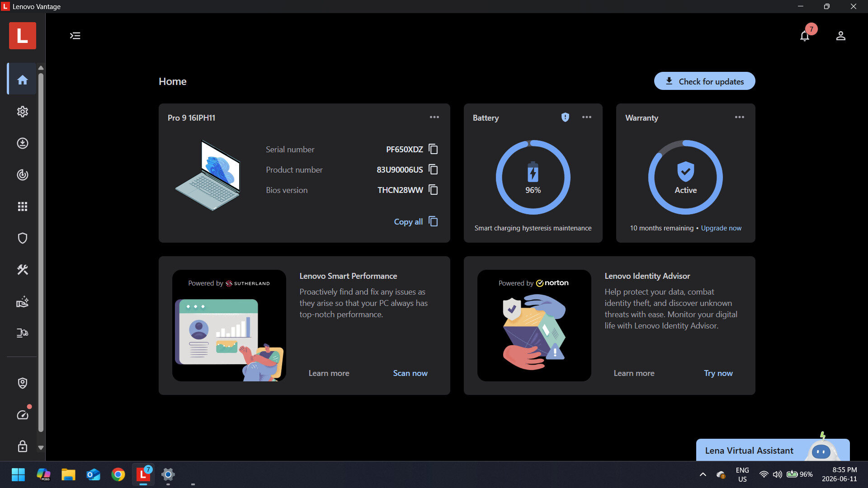Open the Home sidebar icon
The width and height of the screenshot is (868, 488).
pyautogui.click(x=22, y=80)
